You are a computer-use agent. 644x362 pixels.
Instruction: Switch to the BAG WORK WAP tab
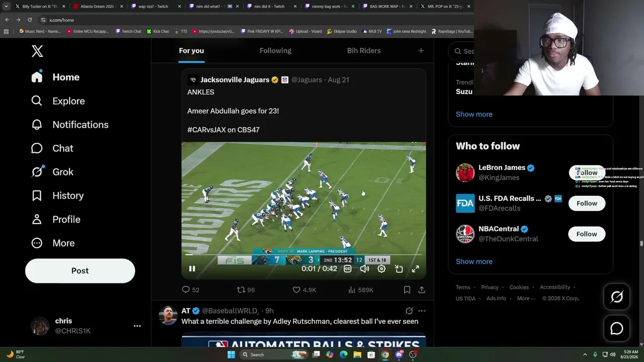tap(387, 7)
